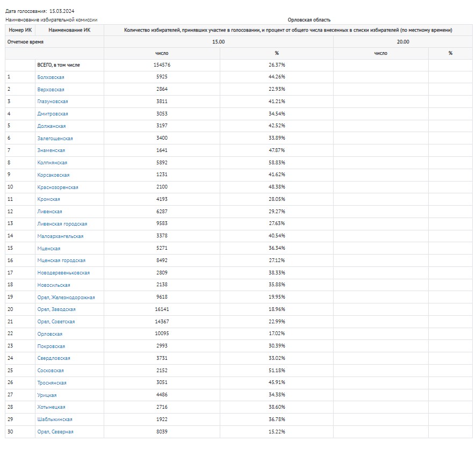Open the Знаменская link
The image size is (476, 449).
[51, 150]
